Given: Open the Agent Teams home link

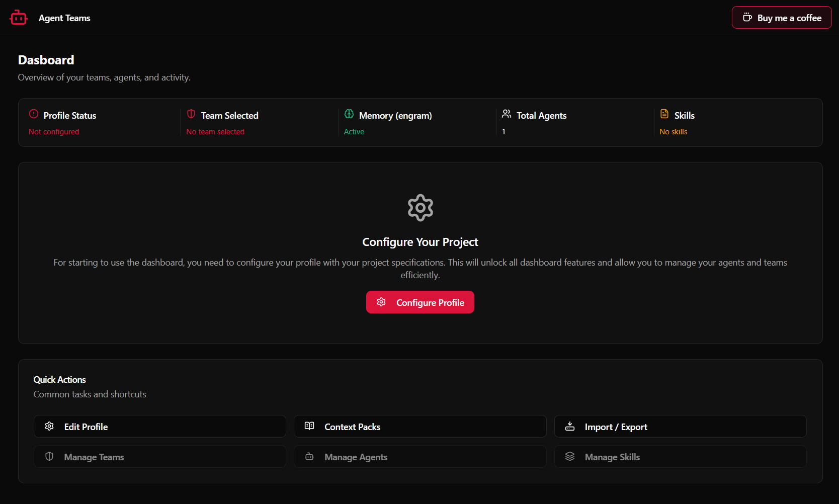Looking at the screenshot, I should point(64,18).
